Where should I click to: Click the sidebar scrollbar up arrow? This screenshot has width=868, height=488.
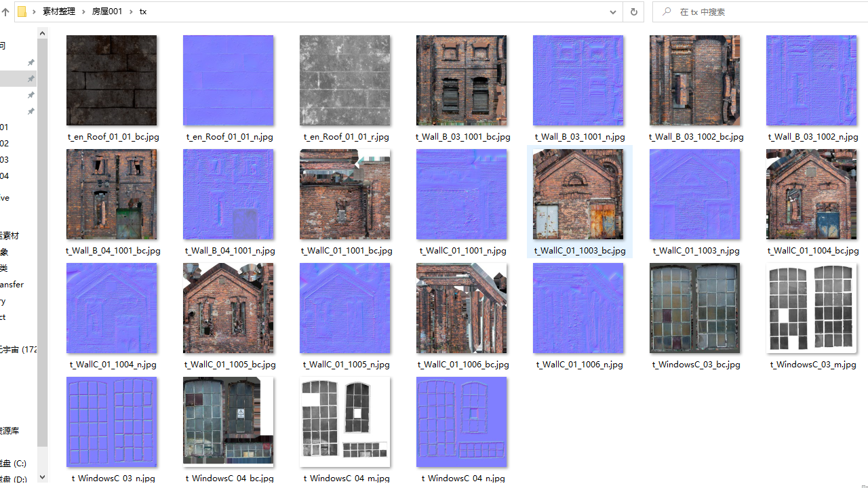[42, 33]
